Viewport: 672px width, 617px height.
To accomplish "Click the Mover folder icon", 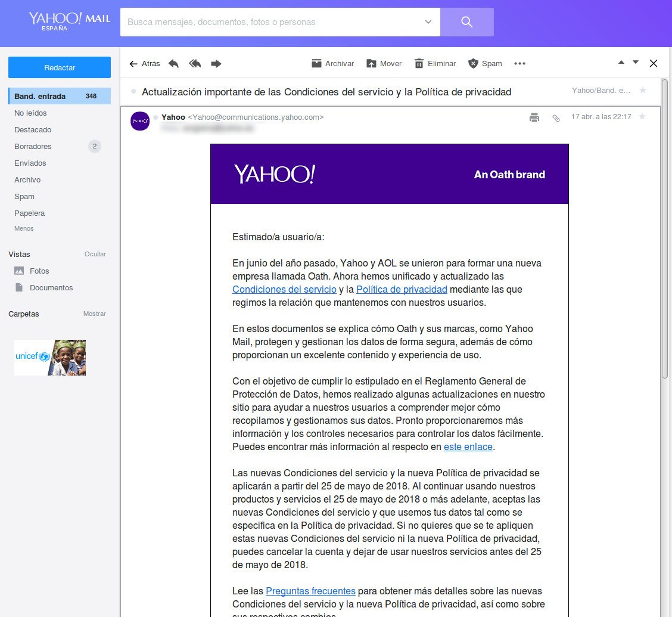I will click(371, 63).
